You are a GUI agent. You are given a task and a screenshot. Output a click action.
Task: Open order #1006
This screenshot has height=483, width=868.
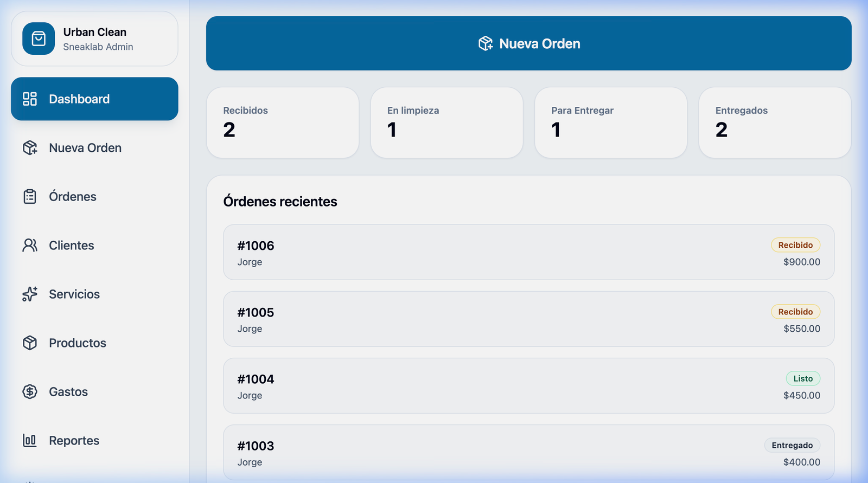tap(529, 252)
